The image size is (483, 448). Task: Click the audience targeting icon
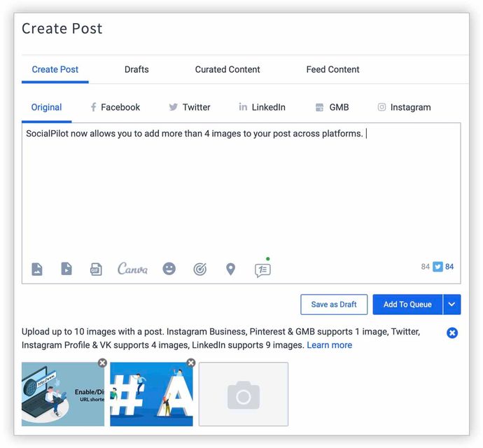pyautogui.click(x=200, y=269)
